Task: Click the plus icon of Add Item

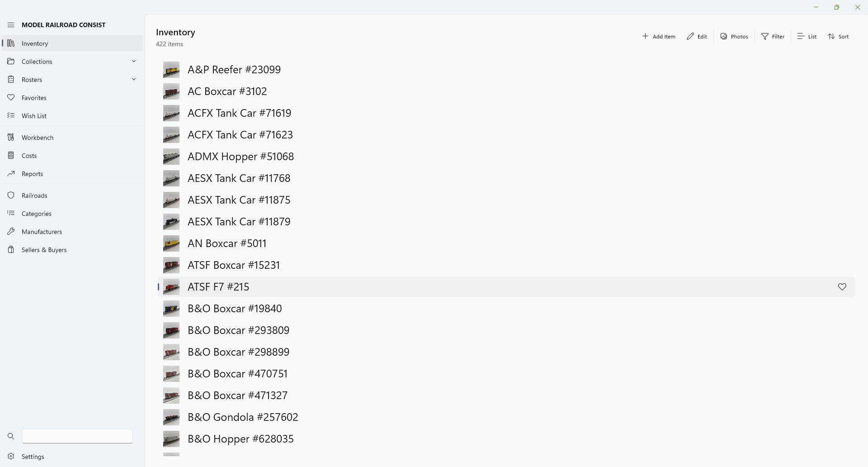Action: pos(645,36)
